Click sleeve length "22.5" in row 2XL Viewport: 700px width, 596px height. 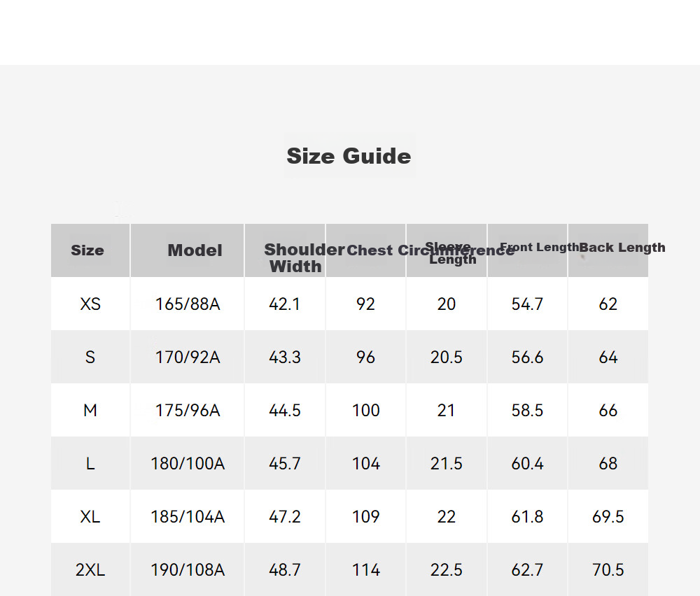point(447,569)
